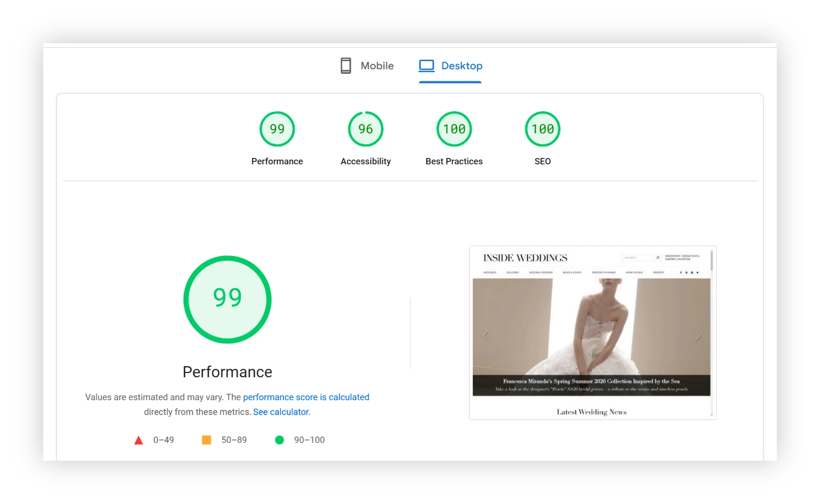Switch to the Mobile tab label
820x504 pixels.
coord(377,66)
